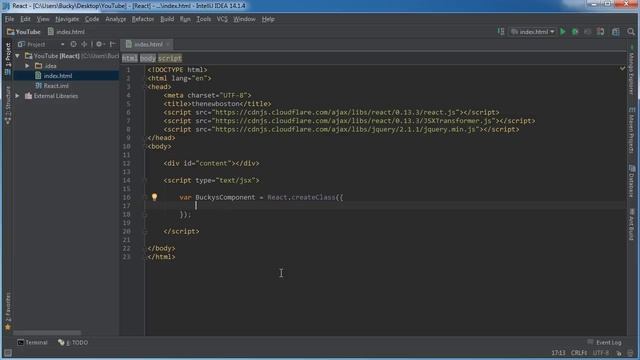Image resolution: width=640 pixels, height=360 pixels.
Task: Click the fold marker on line 14
Action: pyautogui.click(x=145, y=180)
